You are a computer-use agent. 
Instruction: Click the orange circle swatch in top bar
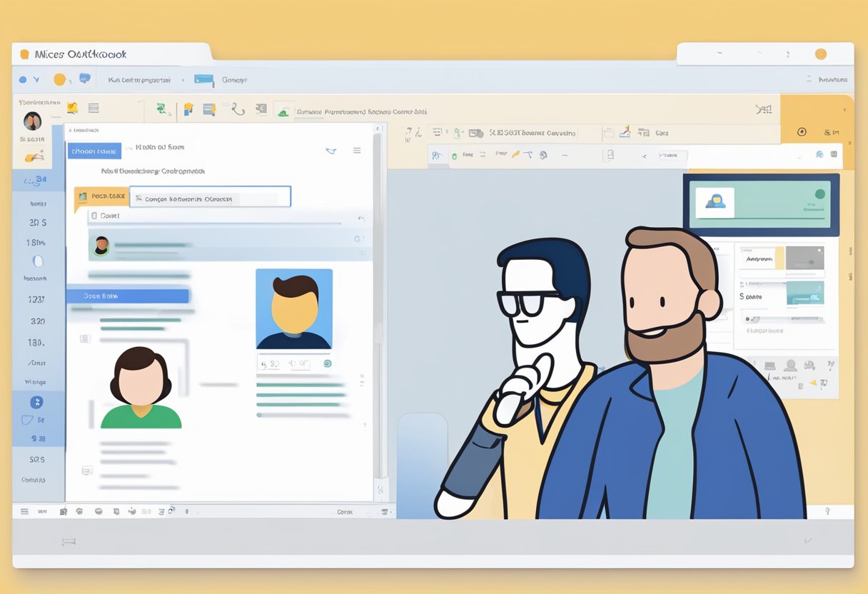click(60, 80)
